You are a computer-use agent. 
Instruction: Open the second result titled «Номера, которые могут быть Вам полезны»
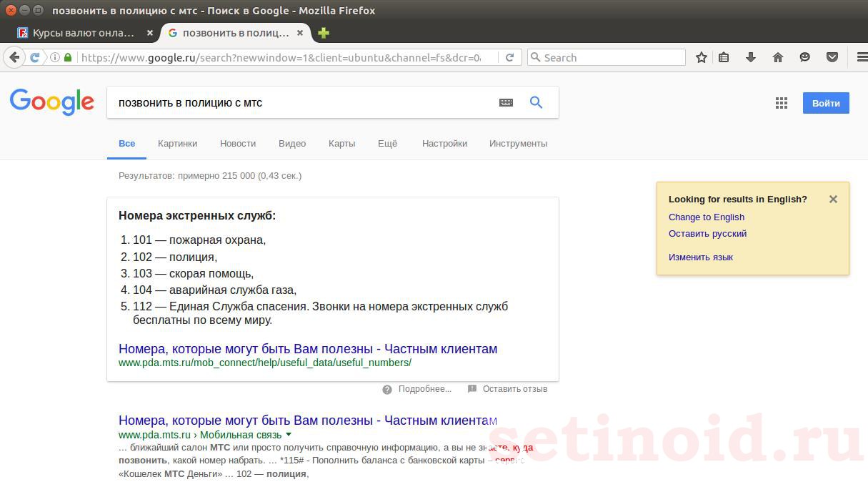pyautogui.click(x=308, y=420)
